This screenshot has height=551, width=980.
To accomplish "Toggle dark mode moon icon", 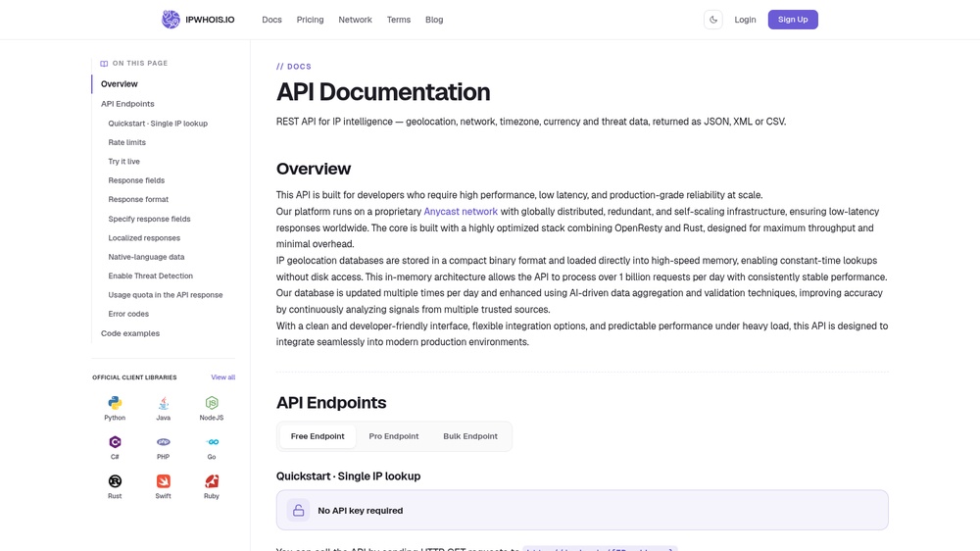I will [713, 20].
